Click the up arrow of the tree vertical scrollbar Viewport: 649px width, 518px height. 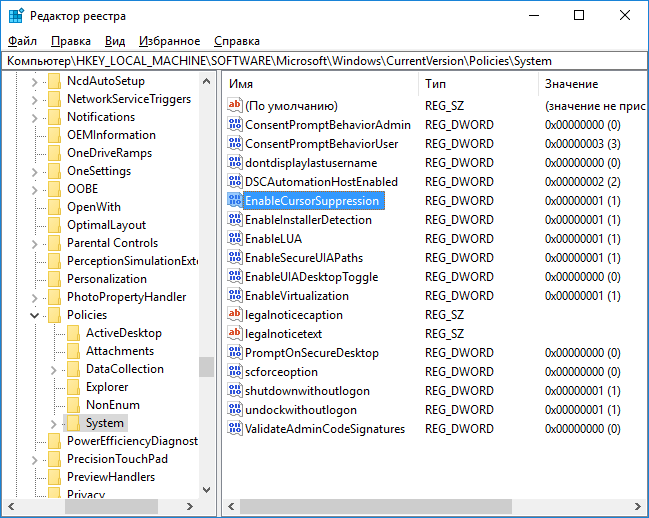(206, 81)
